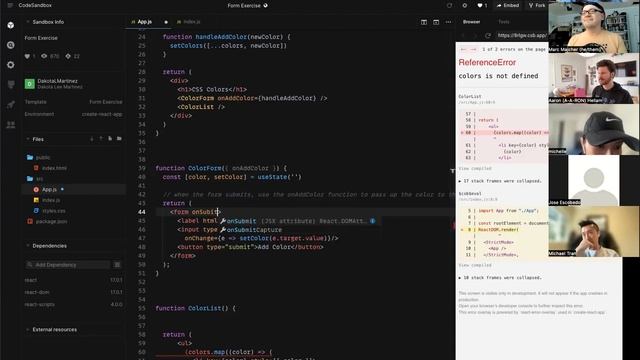Image resolution: width=640 pixels, height=360 pixels.
Task: Open the Search sidebar icon
Action: pyautogui.click(x=11, y=45)
